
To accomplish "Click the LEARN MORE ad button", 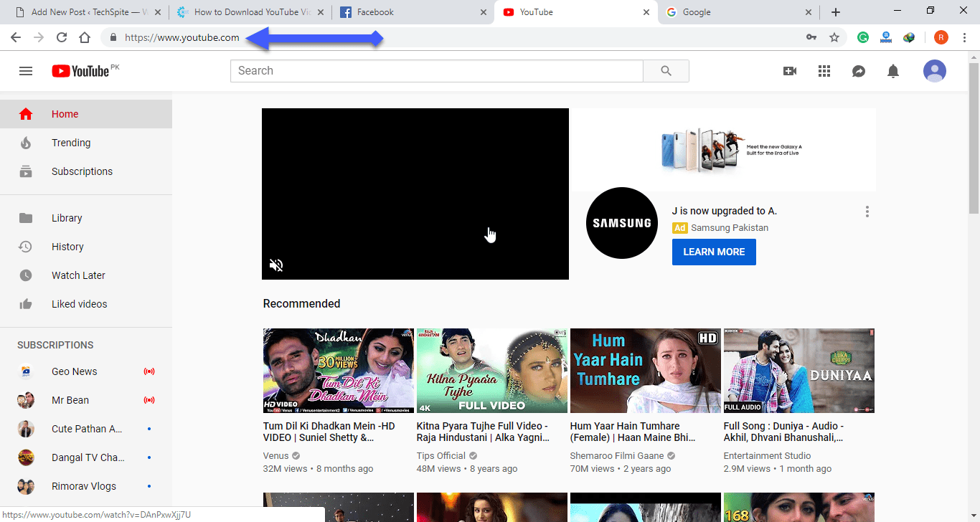I will (x=714, y=252).
